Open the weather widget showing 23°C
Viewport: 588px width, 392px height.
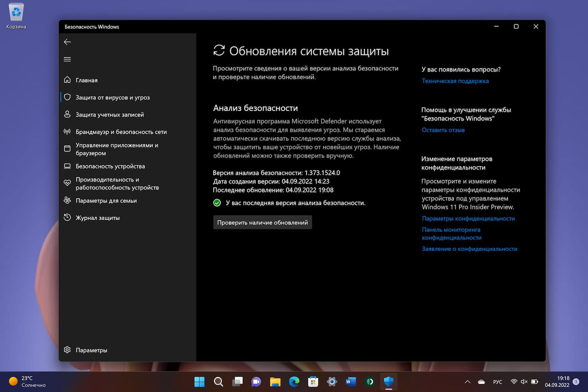[x=27, y=381]
